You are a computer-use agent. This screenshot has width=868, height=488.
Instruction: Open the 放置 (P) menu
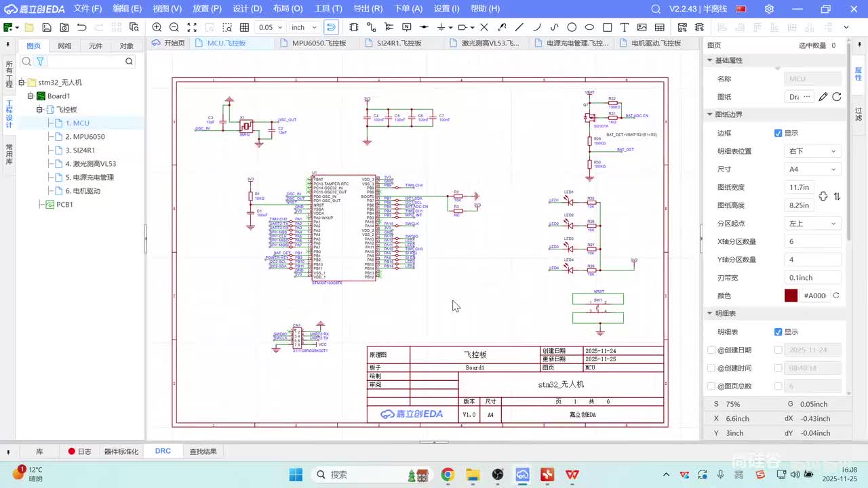click(207, 9)
